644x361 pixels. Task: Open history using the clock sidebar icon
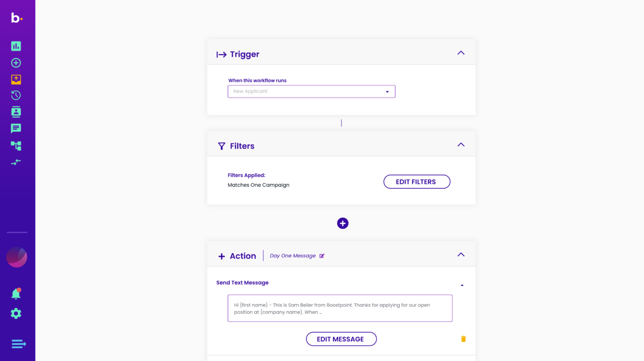point(16,95)
